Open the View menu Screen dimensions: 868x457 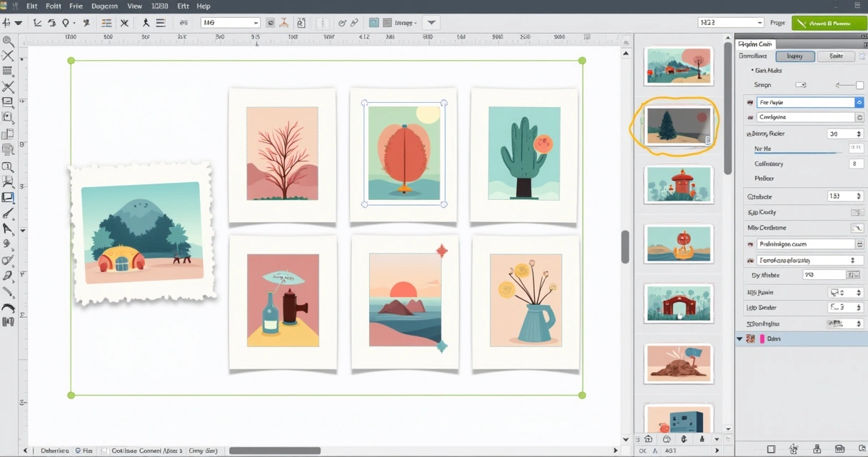[134, 6]
